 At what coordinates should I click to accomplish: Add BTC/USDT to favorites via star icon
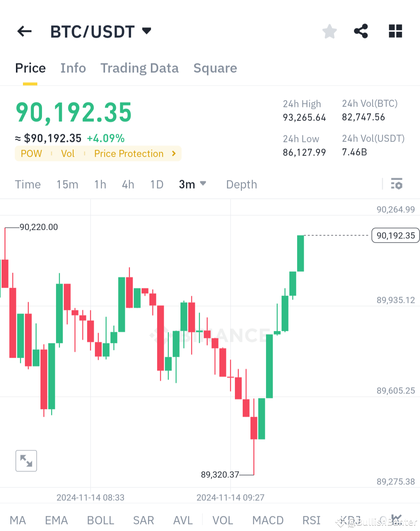329,31
